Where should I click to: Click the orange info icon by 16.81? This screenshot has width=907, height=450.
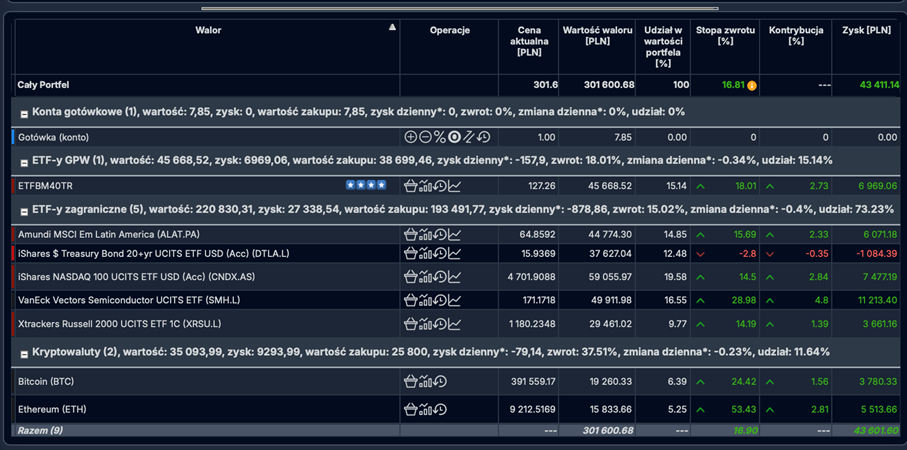click(752, 86)
